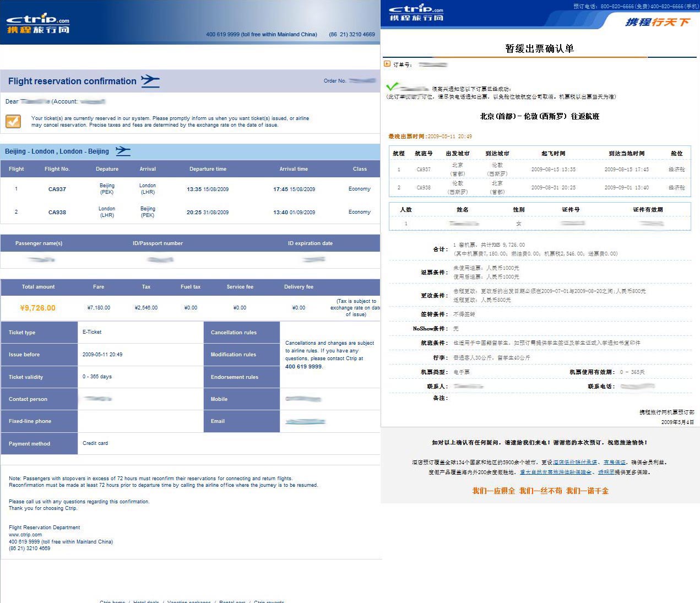The height and width of the screenshot is (603, 700).
Task: Click the ID expiration date column header
Action: tap(310, 243)
